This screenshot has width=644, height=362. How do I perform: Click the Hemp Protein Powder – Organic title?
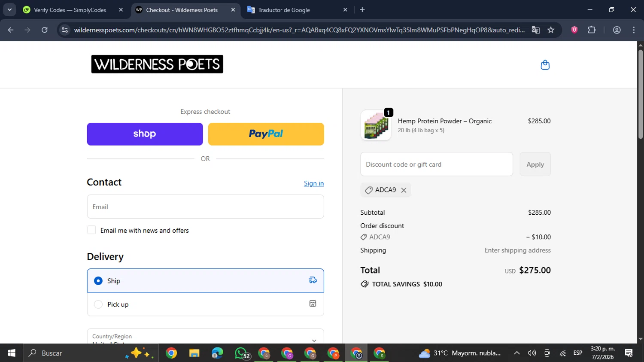click(445, 121)
